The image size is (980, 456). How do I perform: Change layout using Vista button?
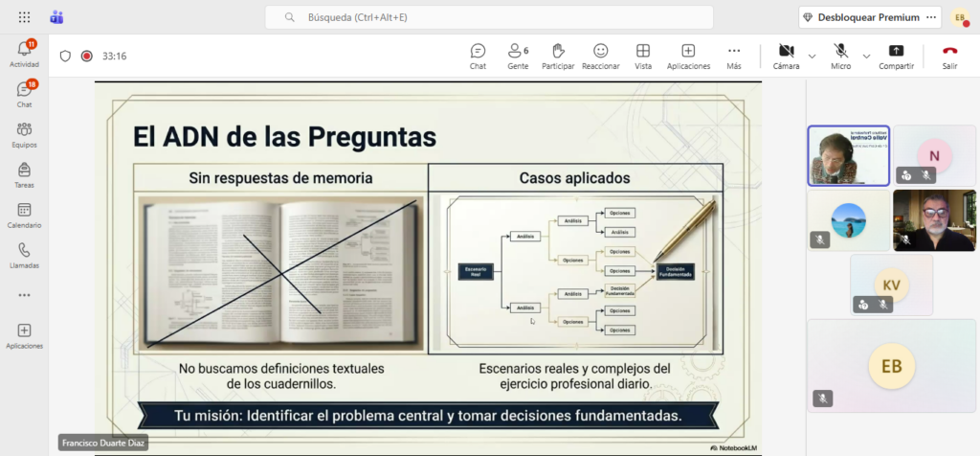pyautogui.click(x=643, y=56)
